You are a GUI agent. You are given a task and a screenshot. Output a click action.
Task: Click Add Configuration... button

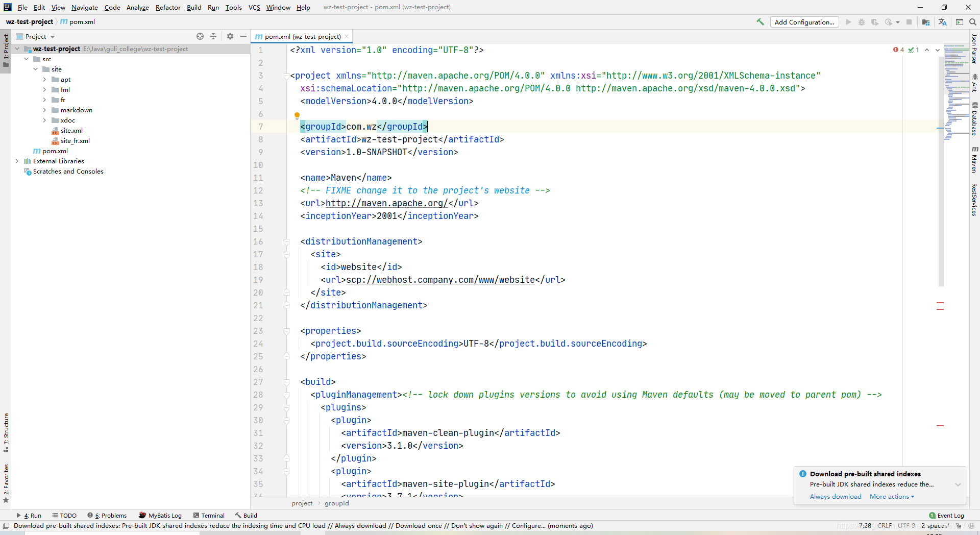[804, 22]
